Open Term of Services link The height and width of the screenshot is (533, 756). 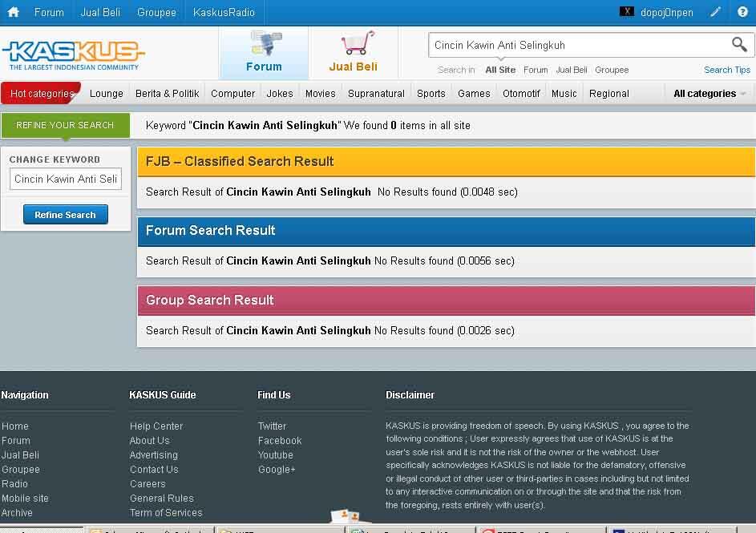click(x=166, y=513)
